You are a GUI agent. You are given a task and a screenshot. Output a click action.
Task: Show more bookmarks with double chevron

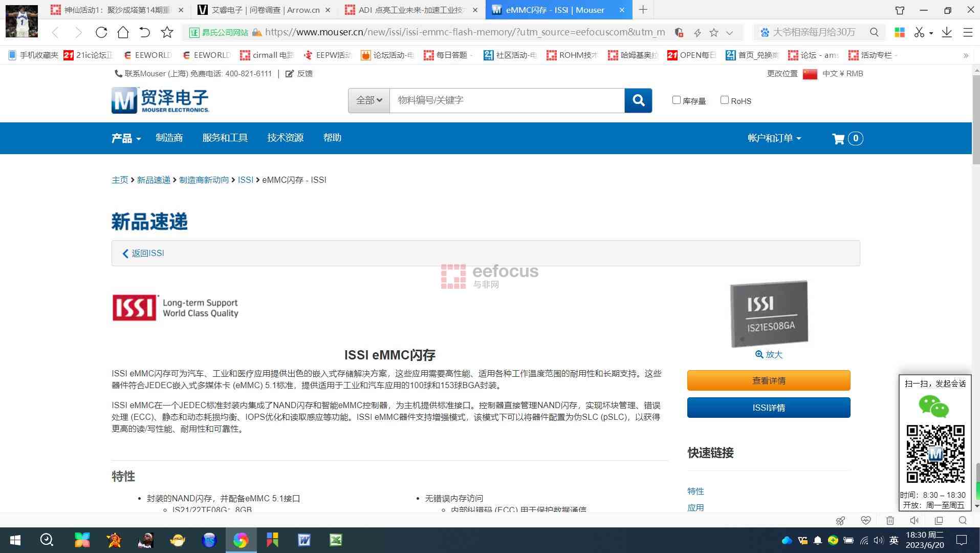click(x=966, y=55)
